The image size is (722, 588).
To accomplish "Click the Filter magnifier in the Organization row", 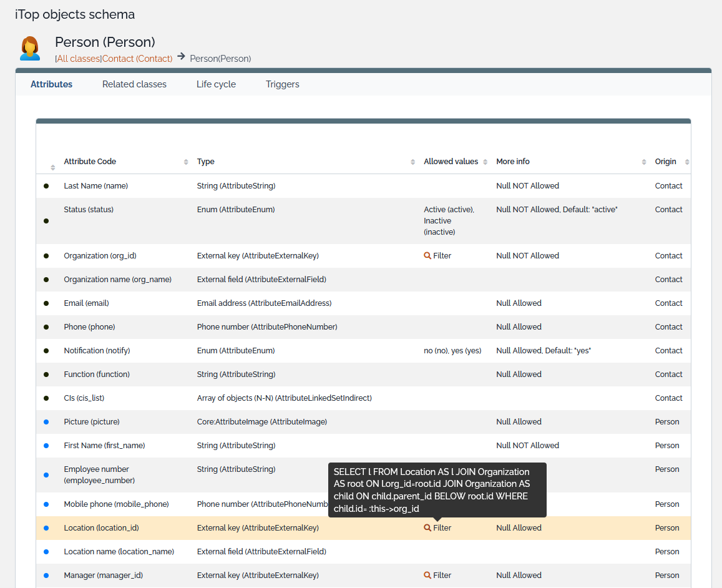I will click(x=427, y=256).
